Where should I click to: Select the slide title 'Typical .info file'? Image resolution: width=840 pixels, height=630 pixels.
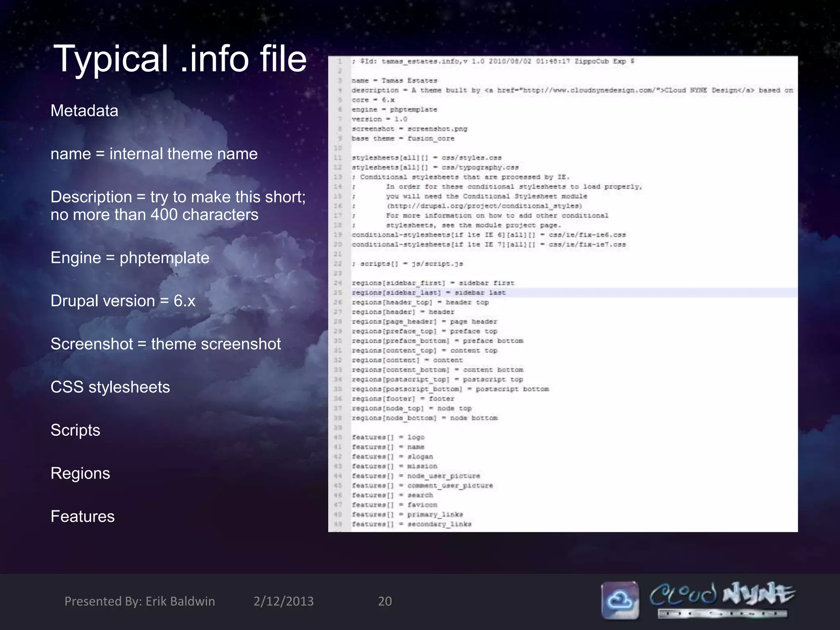pyautogui.click(x=180, y=59)
